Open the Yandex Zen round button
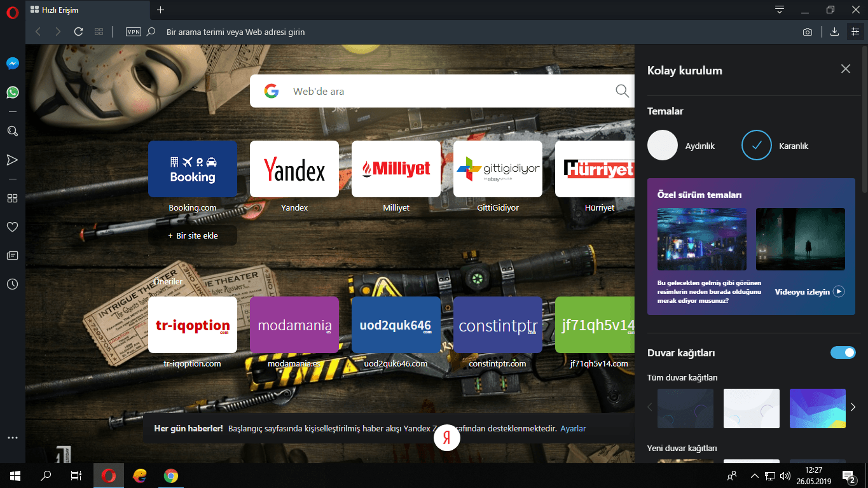The height and width of the screenshot is (488, 868). click(x=447, y=438)
